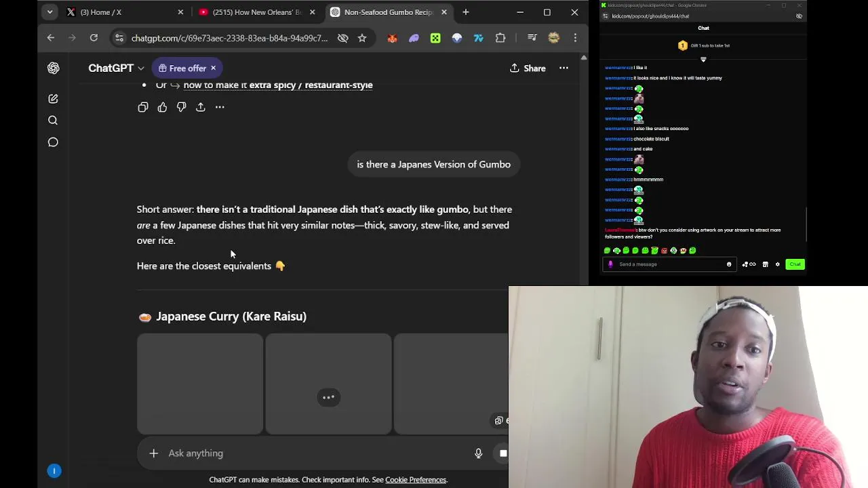Give the response a thumbs down
Image resolution: width=868 pixels, height=488 pixels.
tap(181, 107)
